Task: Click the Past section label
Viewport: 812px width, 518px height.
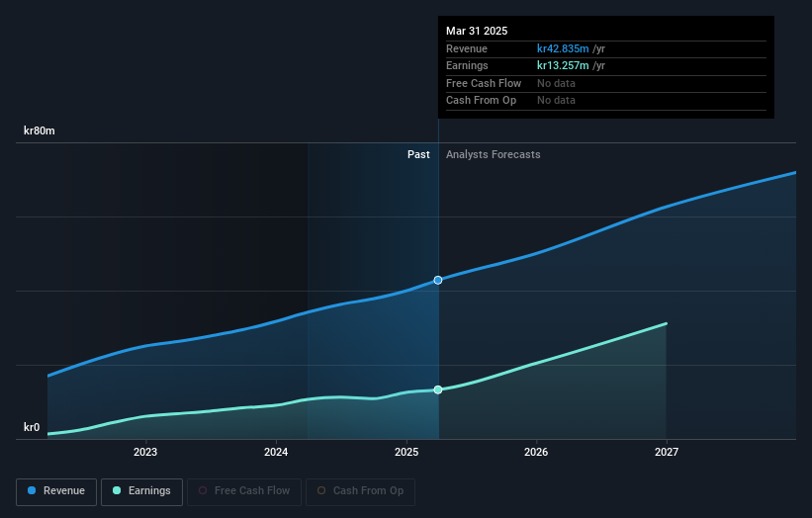Action: point(418,155)
